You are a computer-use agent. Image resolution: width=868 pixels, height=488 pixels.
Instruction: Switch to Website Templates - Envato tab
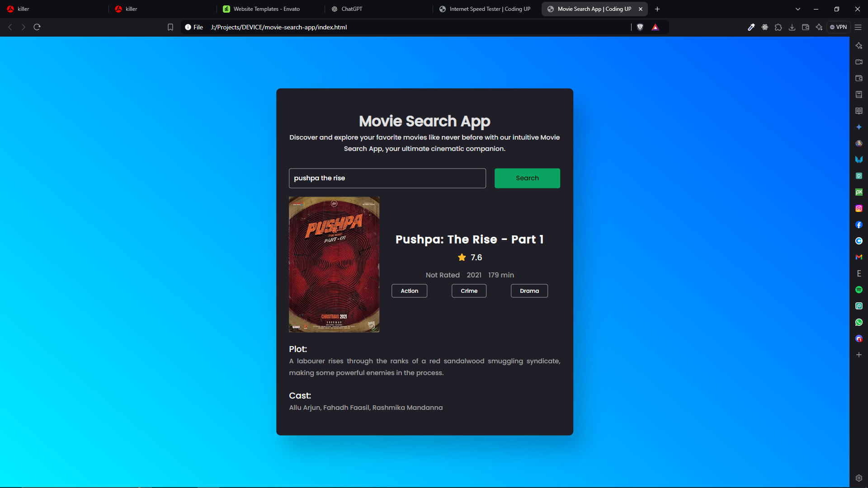[x=270, y=9]
